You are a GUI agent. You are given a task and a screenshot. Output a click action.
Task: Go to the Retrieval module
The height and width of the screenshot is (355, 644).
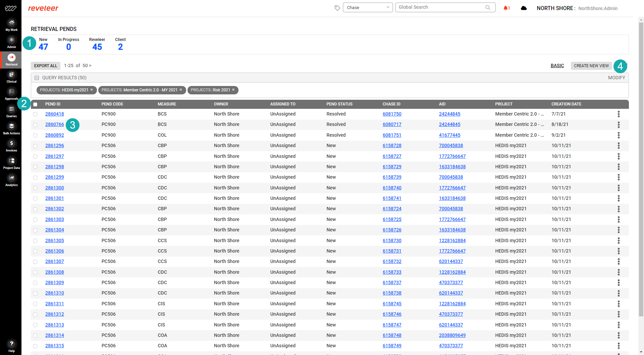coord(11,60)
